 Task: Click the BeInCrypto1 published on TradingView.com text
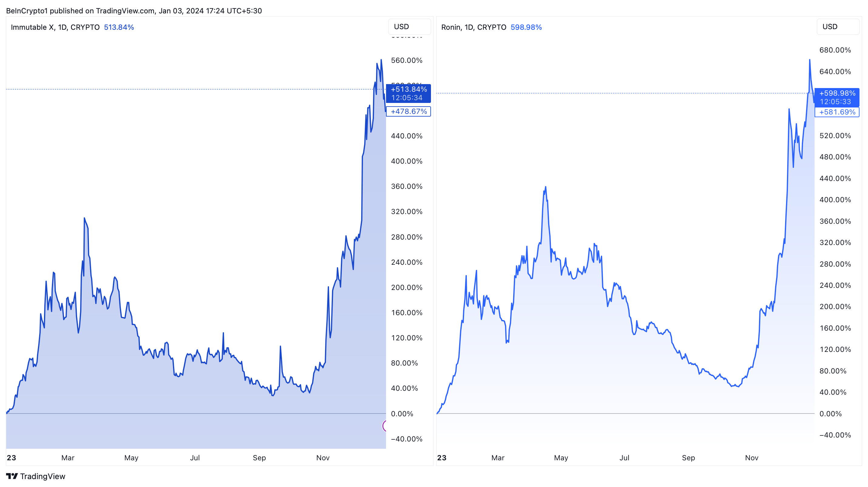(x=134, y=11)
